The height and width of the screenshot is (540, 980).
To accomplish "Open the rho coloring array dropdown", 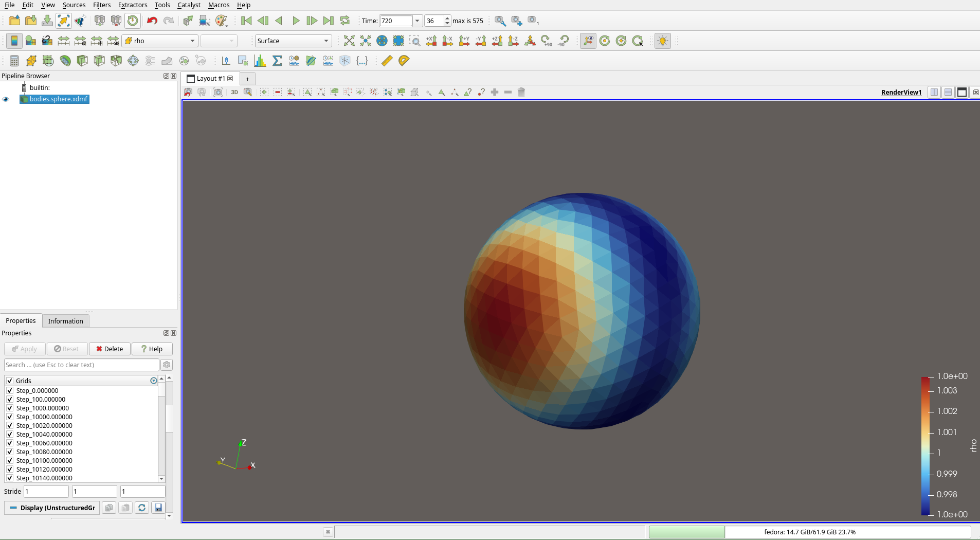I will click(160, 41).
